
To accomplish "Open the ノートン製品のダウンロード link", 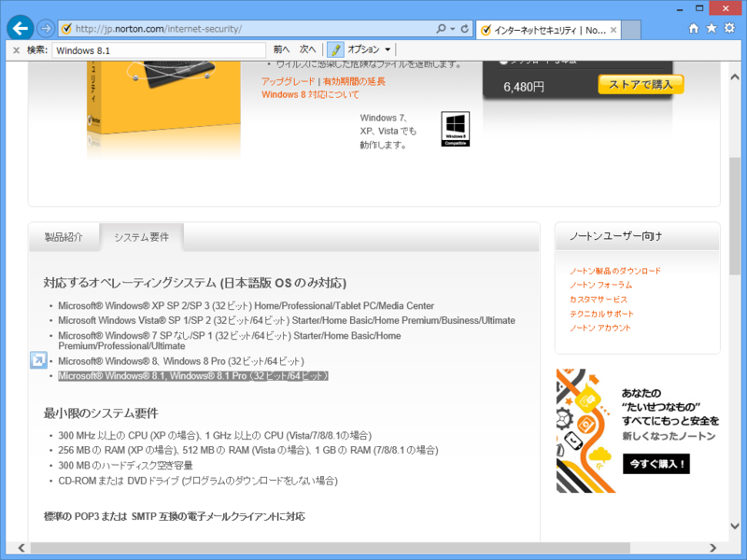I will pyautogui.click(x=613, y=270).
